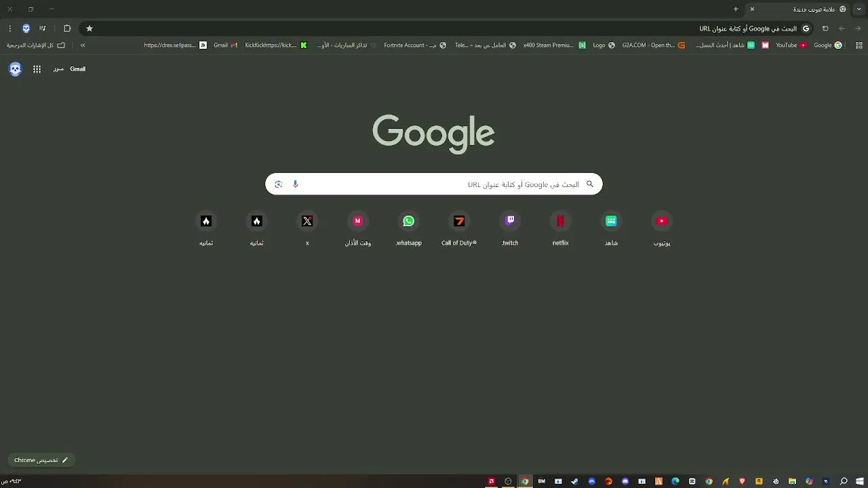Open the media controls toolbar icon
Image resolution: width=868 pixels, height=488 pixels.
(x=43, y=28)
